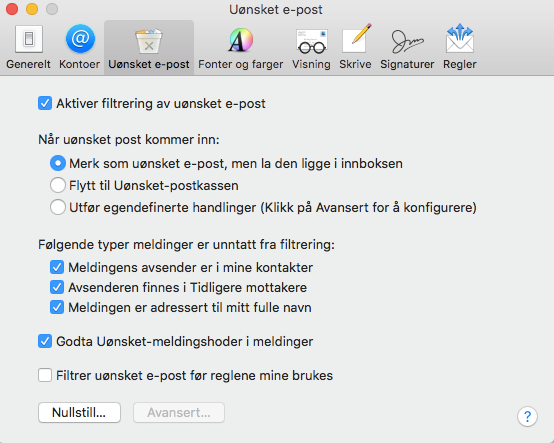Open the Kontoer accounts pane

(80, 47)
